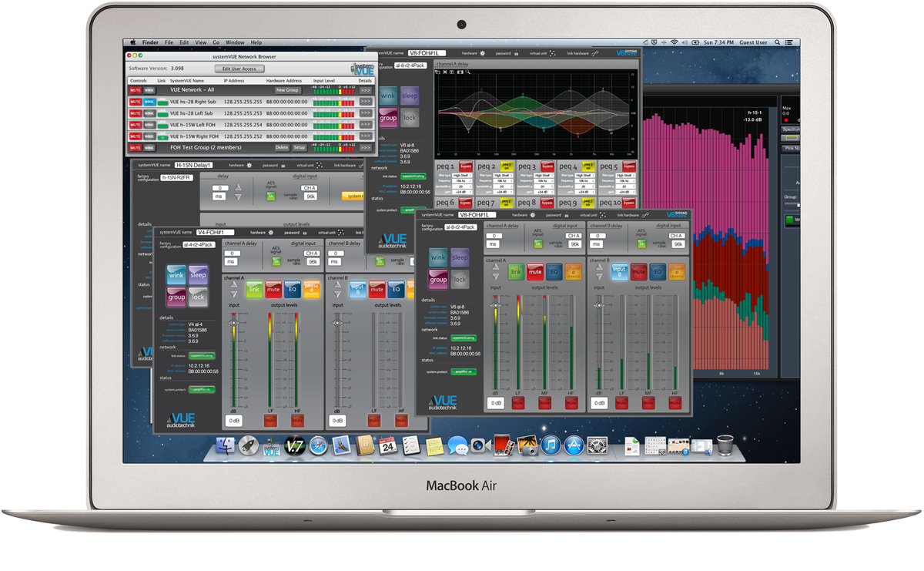Increase delay with up arrow in the H-15N Delay1 window
The width and height of the screenshot is (924, 571).
pyautogui.click(x=238, y=187)
